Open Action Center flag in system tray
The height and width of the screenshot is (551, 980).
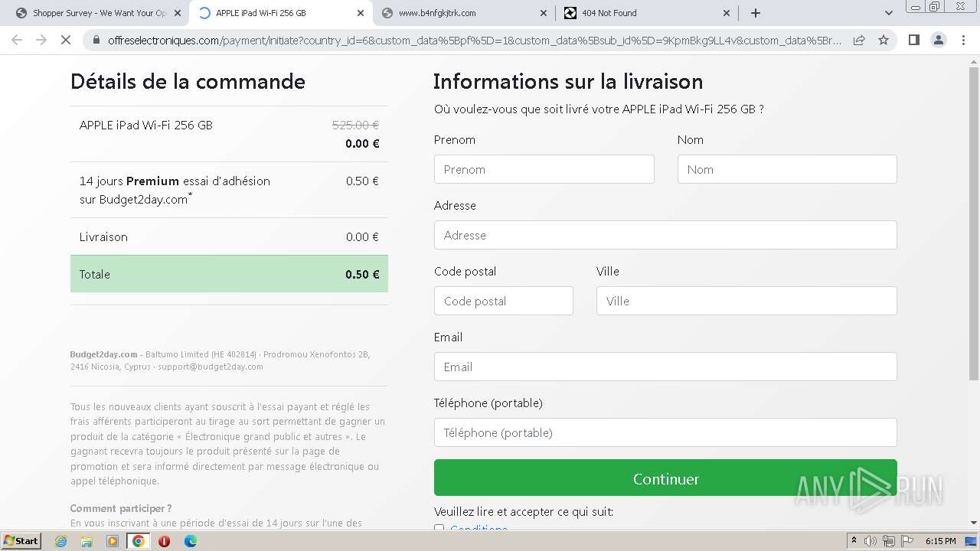(x=907, y=541)
